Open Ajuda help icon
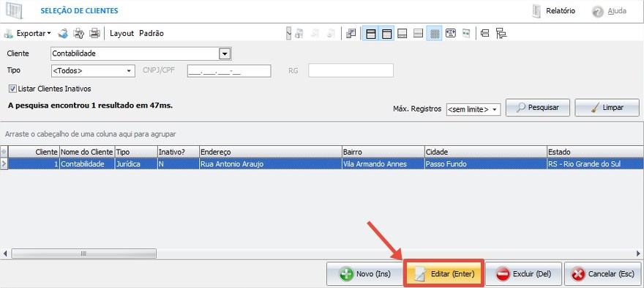 598,12
